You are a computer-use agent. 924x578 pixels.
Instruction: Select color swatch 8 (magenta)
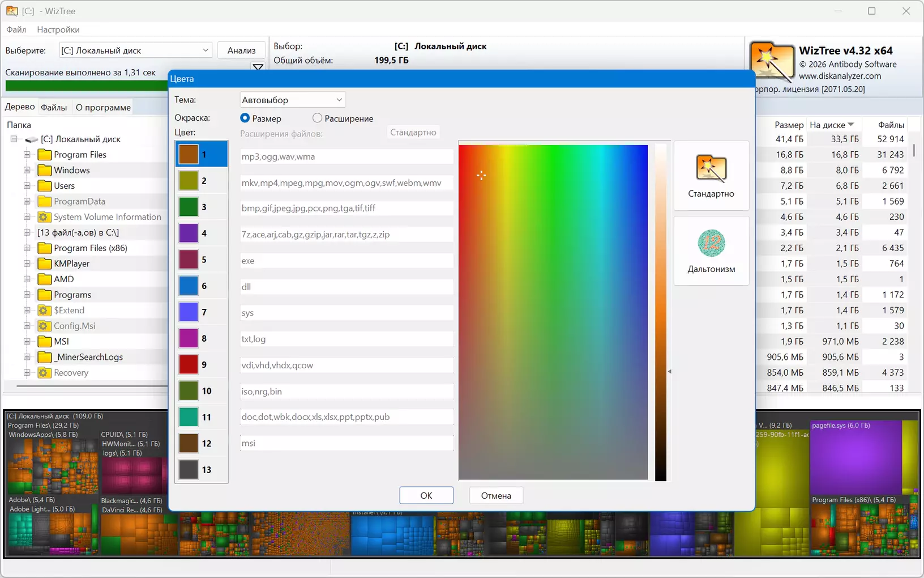(x=189, y=338)
